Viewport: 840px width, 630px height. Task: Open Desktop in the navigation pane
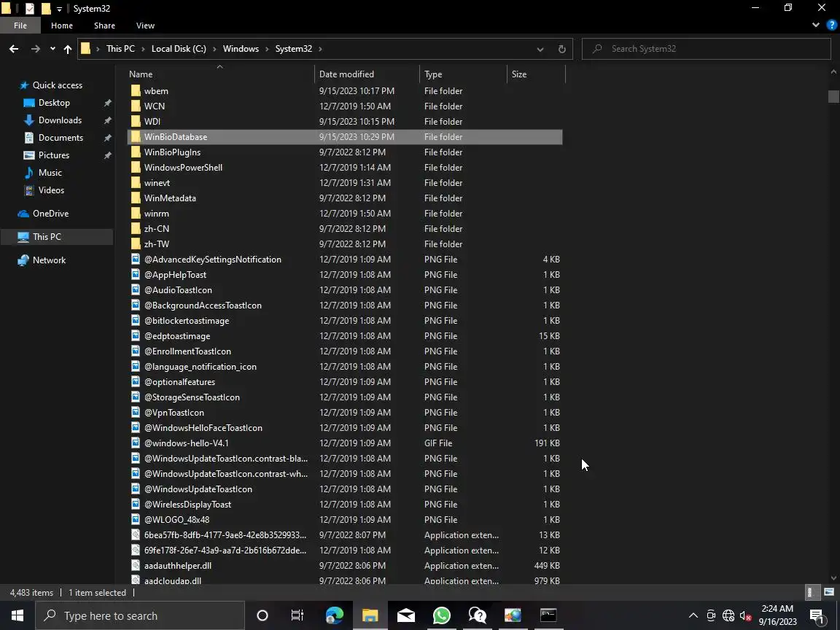[53, 103]
